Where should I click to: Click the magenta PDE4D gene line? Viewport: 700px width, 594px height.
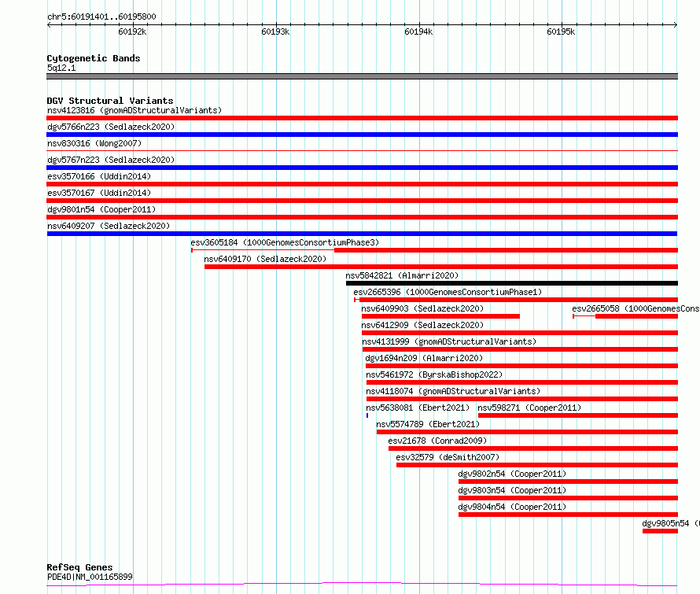[x=362, y=585]
